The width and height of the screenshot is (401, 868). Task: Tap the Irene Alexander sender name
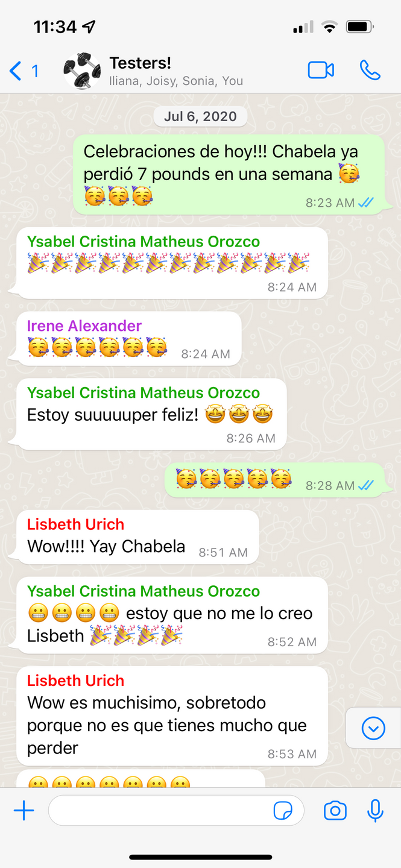point(84,326)
